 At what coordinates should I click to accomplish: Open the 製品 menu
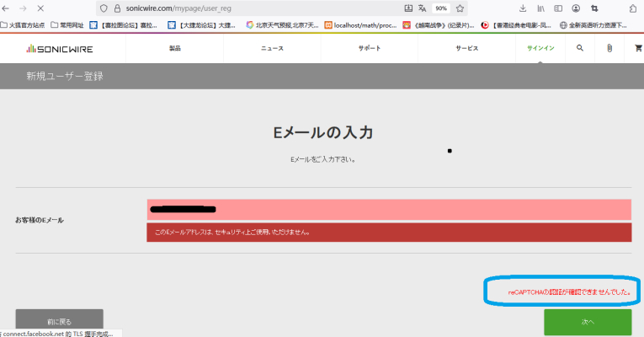point(175,49)
